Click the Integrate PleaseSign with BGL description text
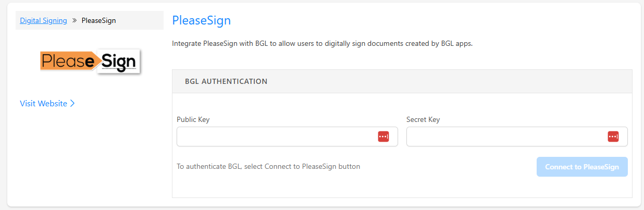 tap(322, 44)
